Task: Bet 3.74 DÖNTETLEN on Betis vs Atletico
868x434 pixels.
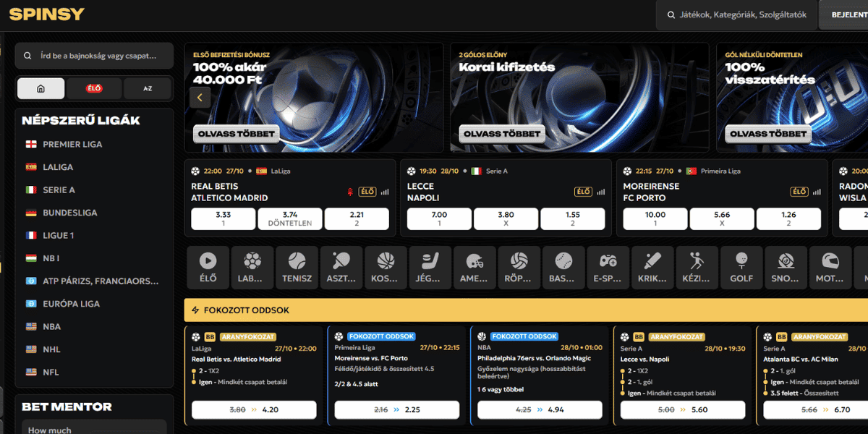Action: coord(290,219)
